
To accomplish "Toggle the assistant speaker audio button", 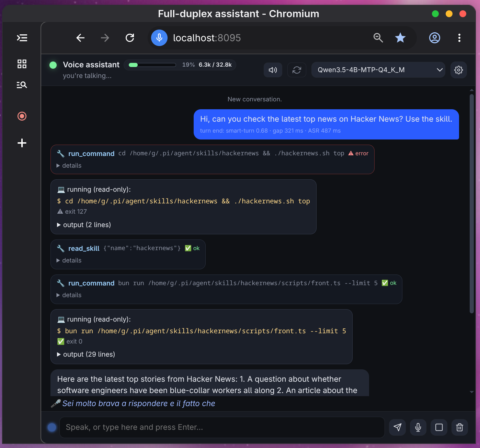I will pos(273,70).
